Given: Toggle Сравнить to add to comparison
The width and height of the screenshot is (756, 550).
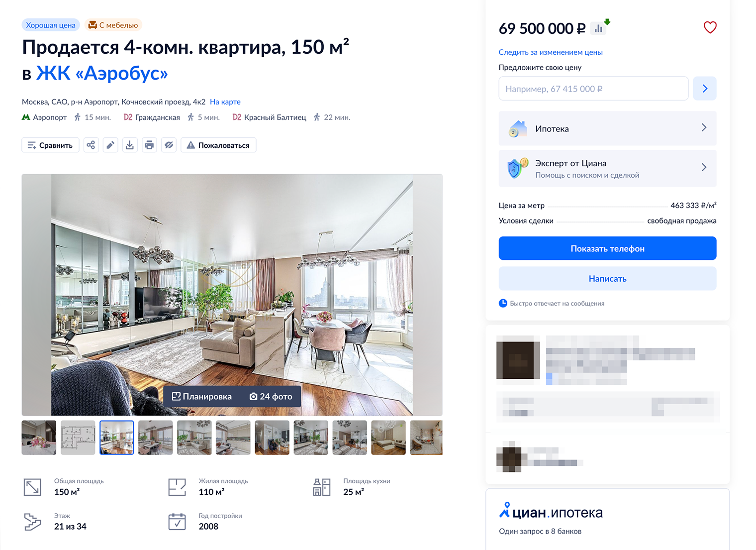Looking at the screenshot, I should (50, 145).
